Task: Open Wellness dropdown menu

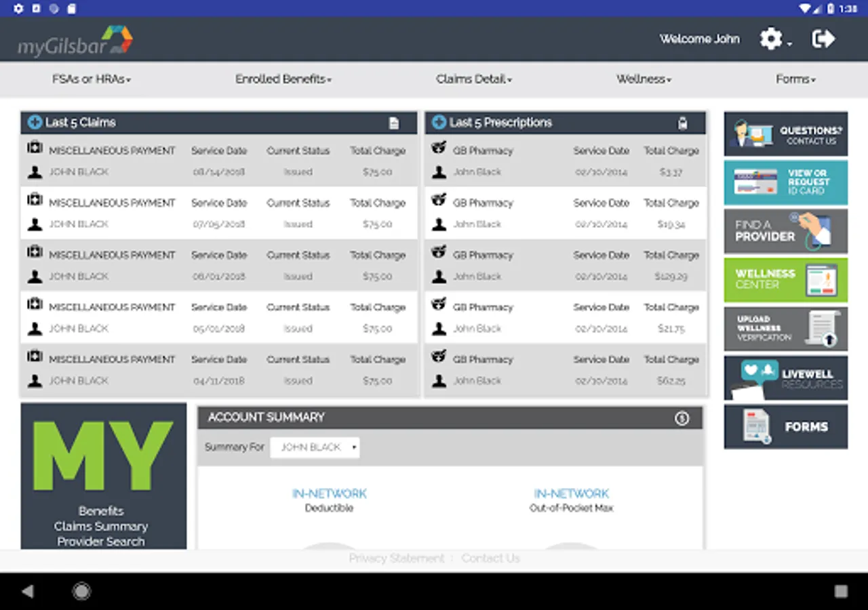Action: click(644, 79)
